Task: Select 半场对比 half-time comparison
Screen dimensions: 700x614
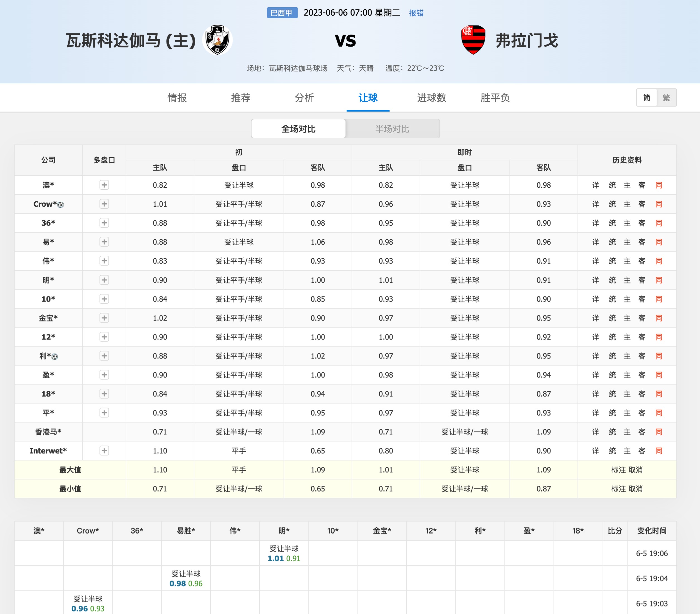Action: pos(392,129)
